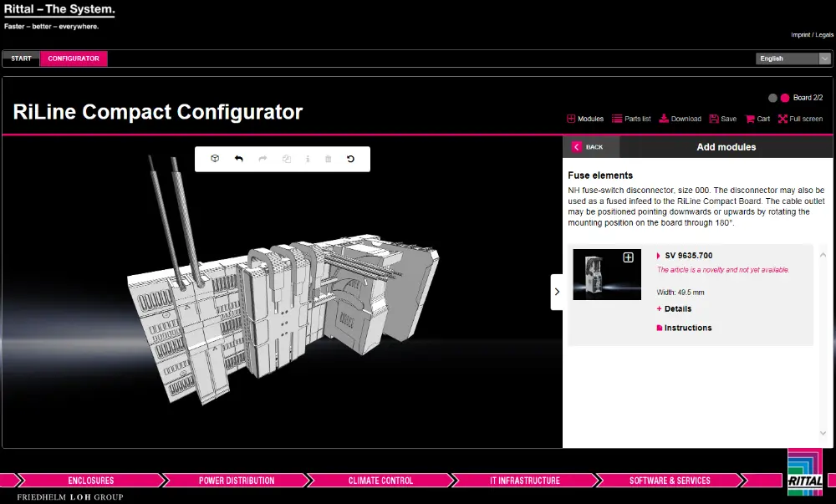
Task: Expand the Details section
Action: coord(677,309)
